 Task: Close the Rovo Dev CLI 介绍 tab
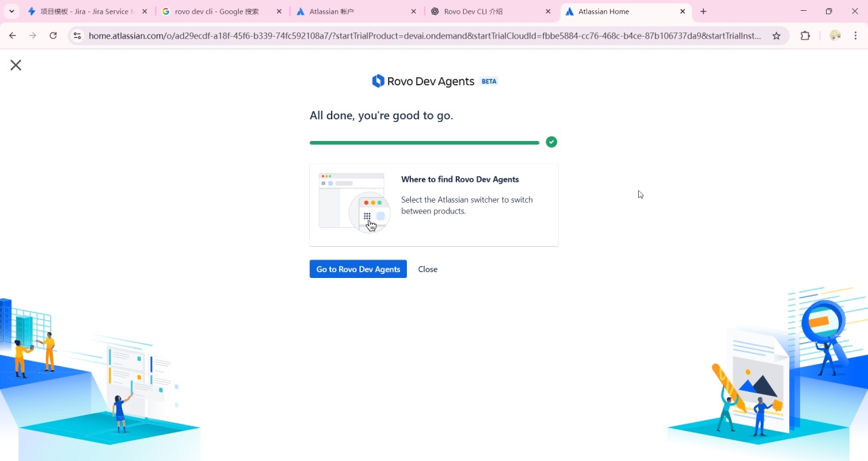click(548, 12)
